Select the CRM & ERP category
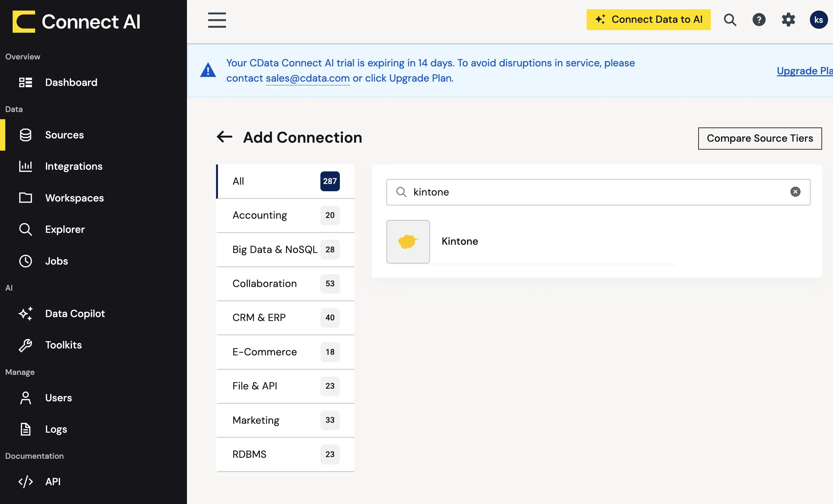This screenshot has width=833, height=504. (285, 318)
